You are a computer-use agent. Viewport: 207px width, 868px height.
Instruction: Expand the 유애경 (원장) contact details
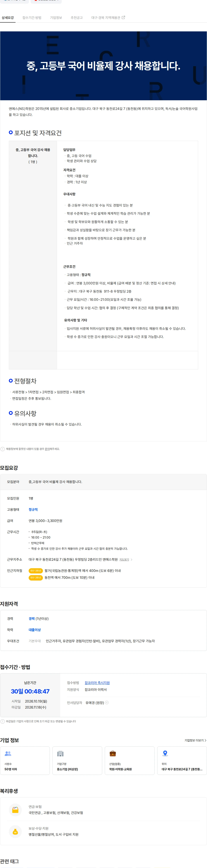point(107,703)
